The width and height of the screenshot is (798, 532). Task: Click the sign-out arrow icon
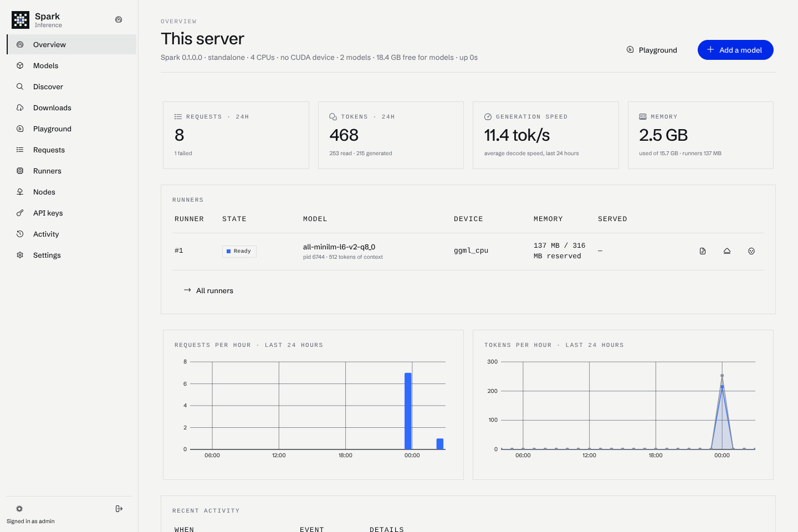[119, 509]
